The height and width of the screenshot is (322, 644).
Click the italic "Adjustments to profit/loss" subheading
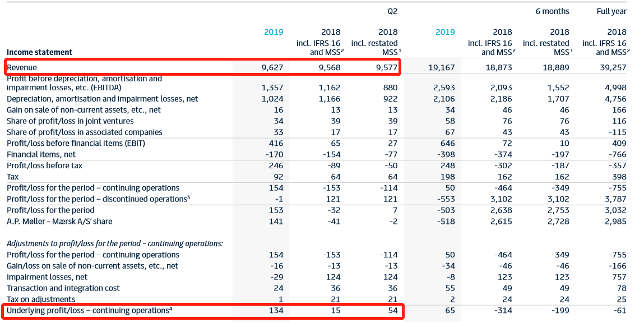tap(115, 243)
